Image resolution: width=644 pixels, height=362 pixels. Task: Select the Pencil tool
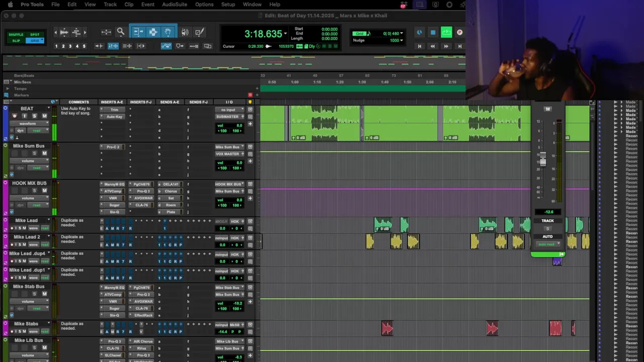coord(200,32)
